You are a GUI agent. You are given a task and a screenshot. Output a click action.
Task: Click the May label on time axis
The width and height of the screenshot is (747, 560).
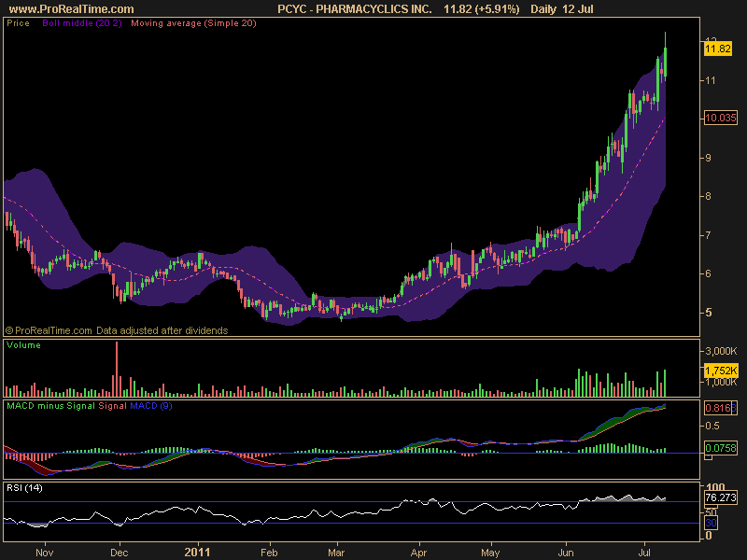point(490,553)
